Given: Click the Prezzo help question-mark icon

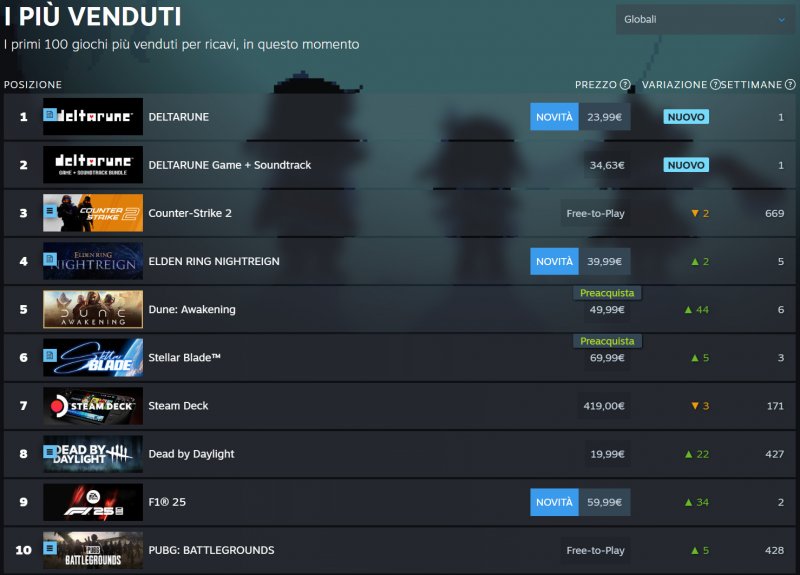Looking at the screenshot, I should (625, 85).
